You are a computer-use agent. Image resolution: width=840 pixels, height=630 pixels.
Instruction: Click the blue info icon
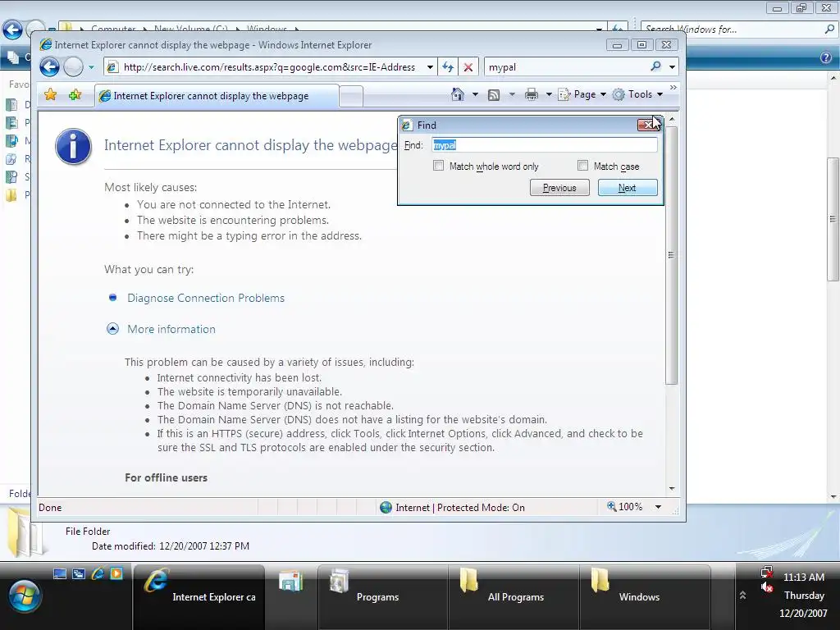(x=73, y=146)
